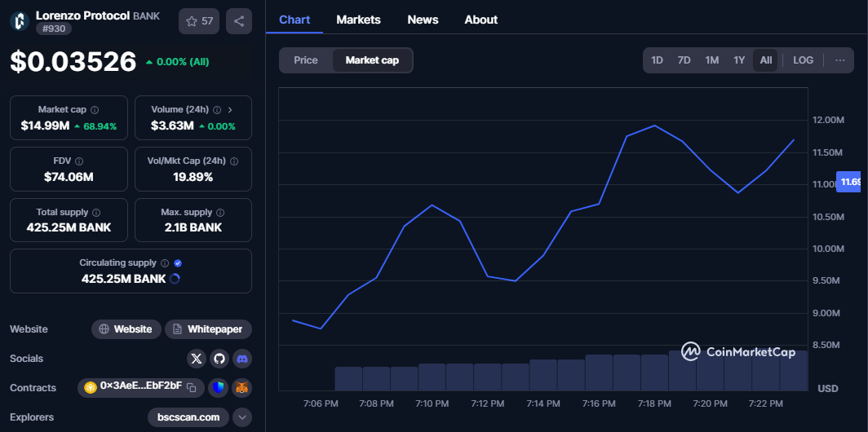This screenshot has height=432, width=868.
Task: Click the 19.89% Vol/Mkt Cap value
Action: (193, 177)
